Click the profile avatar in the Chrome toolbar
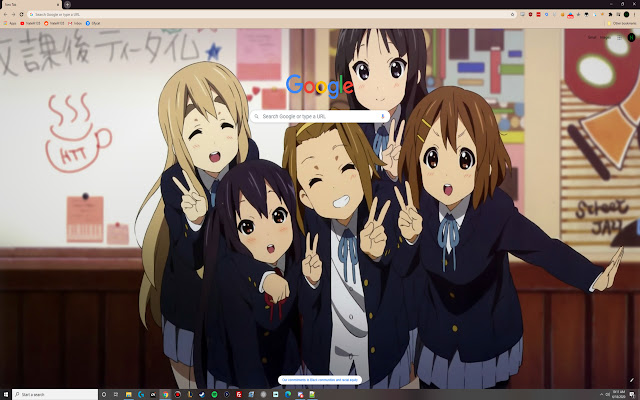640x400 pixels. pos(627,14)
